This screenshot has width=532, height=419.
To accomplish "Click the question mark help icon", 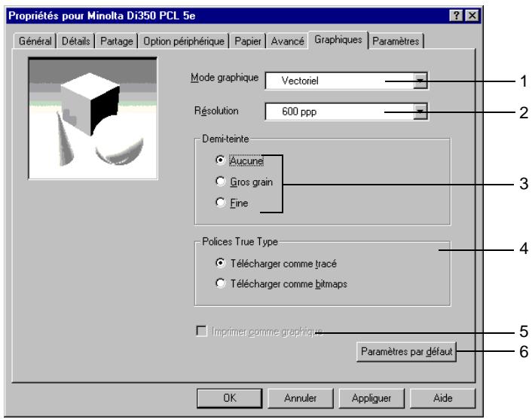I will point(457,16).
